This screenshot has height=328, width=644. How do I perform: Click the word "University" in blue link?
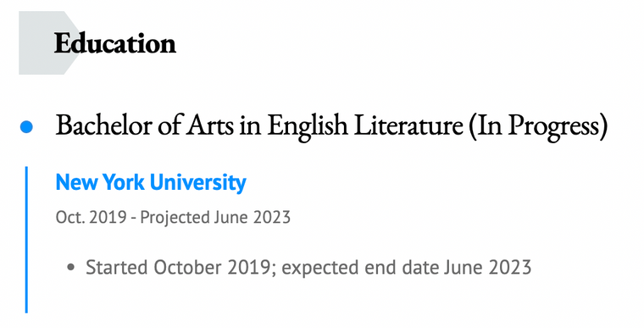198,183
